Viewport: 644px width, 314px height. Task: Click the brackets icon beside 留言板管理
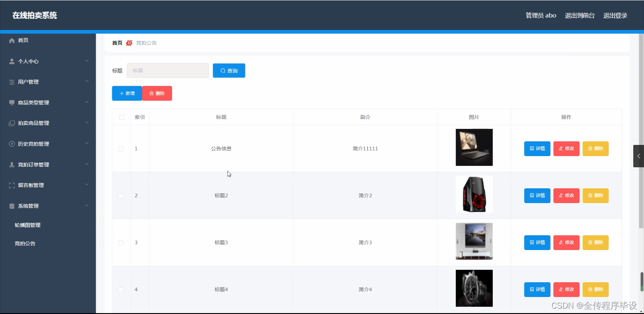tap(12, 185)
